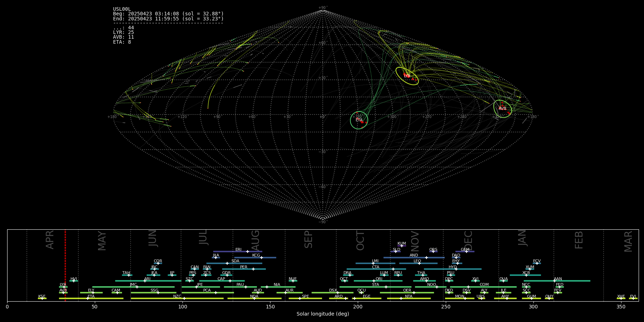
Task: Select the PAU shower bar
Action: click(x=240, y=287)
